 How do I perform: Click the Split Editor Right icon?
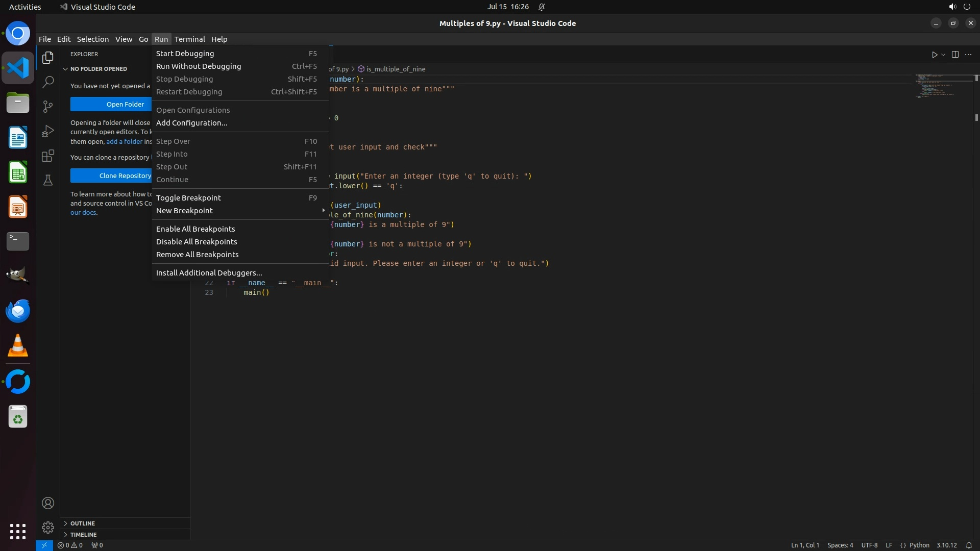[955, 55]
